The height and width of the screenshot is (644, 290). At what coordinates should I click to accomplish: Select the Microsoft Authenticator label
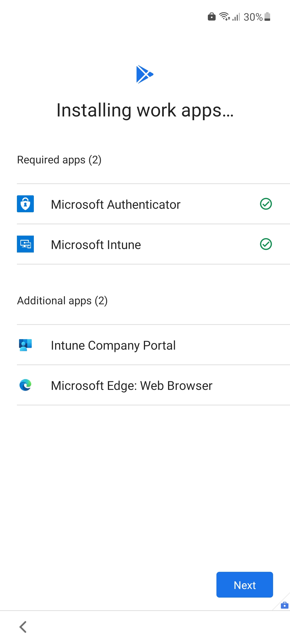116,204
